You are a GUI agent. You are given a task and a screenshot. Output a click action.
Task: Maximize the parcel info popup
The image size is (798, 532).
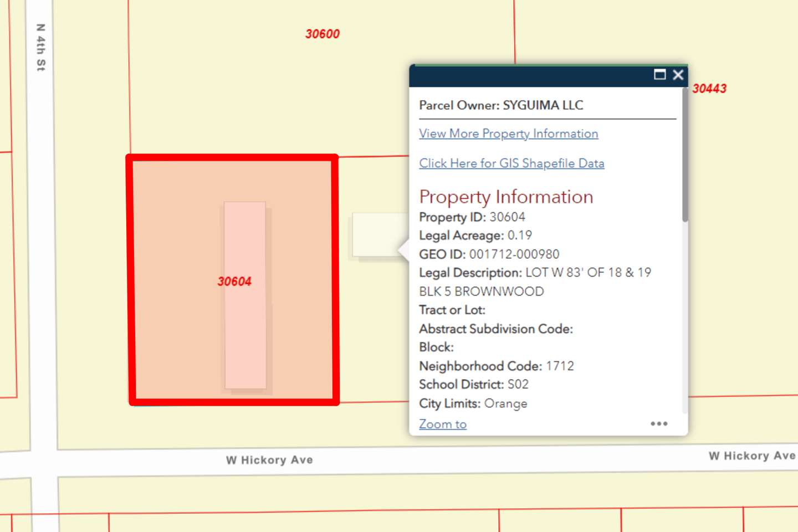(659, 75)
